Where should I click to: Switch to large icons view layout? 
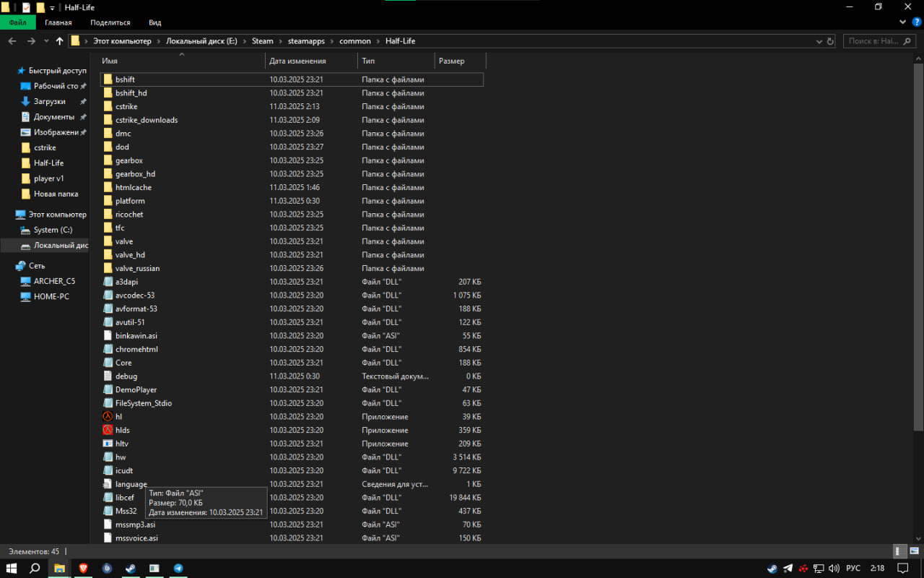coord(914,551)
